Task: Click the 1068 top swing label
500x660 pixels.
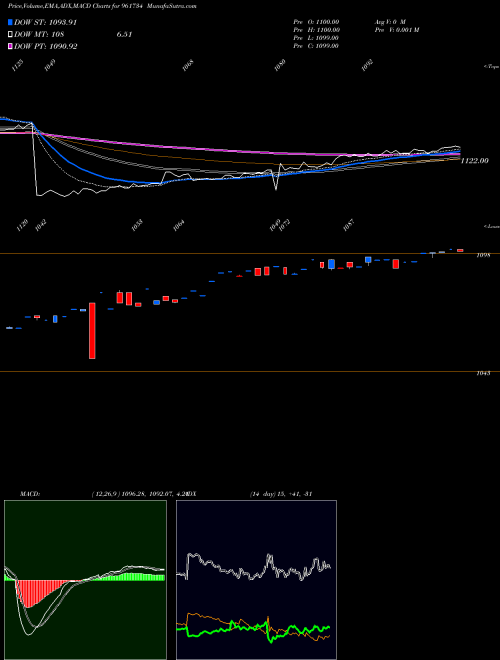Action: [188, 66]
